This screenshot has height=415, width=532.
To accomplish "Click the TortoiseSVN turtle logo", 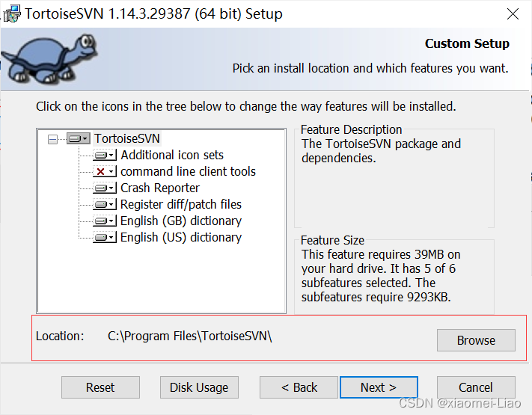I will 50,58.
